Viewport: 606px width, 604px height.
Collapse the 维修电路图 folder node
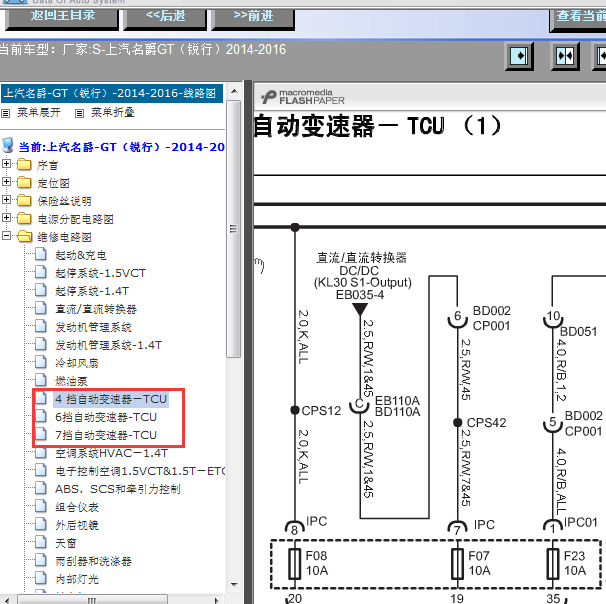(x=6, y=236)
